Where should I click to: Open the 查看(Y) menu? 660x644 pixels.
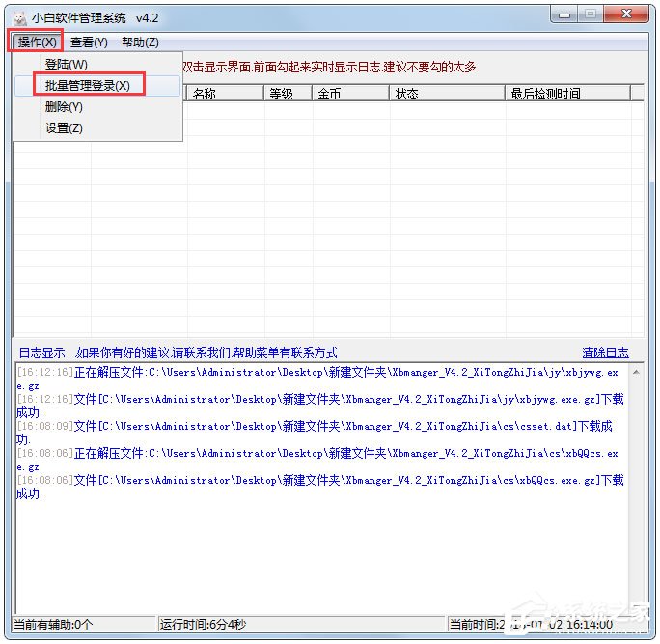(89, 42)
